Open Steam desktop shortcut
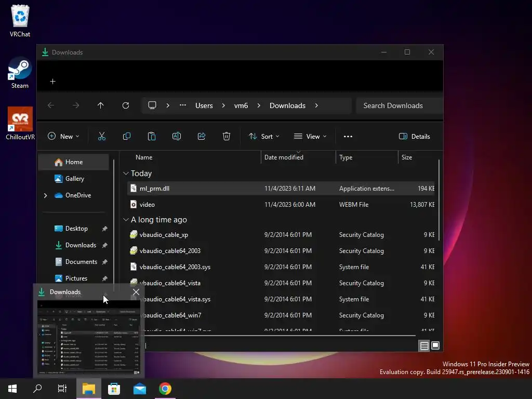The height and width of the screenshot is (399, 532). click(20, 73)
